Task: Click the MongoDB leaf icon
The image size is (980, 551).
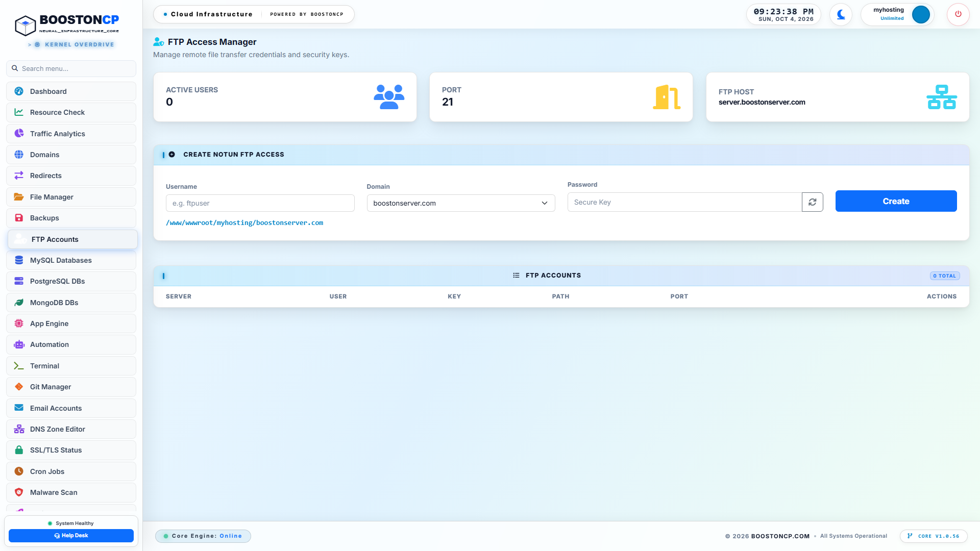Action: click(x=19, y=303)
